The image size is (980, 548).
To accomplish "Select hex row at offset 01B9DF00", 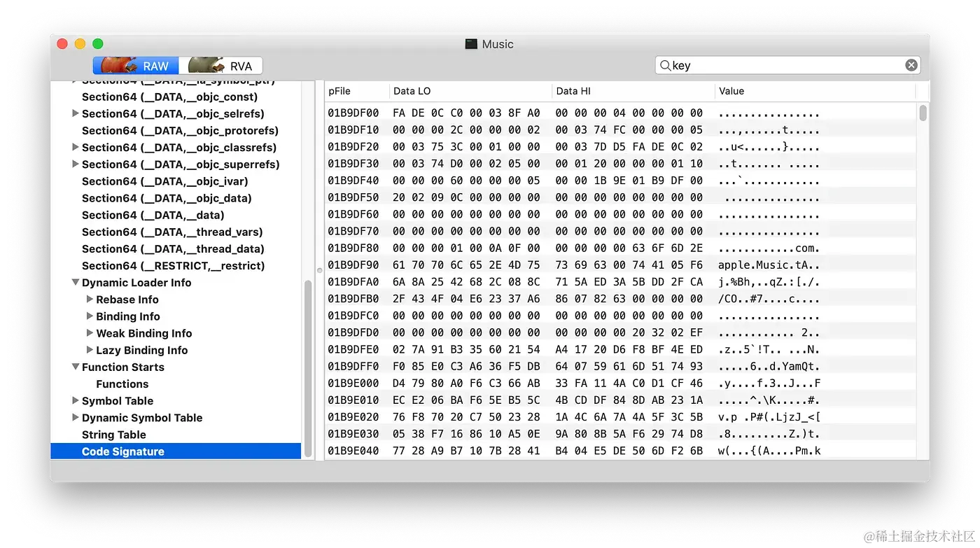I will click(x=621, y=113).
